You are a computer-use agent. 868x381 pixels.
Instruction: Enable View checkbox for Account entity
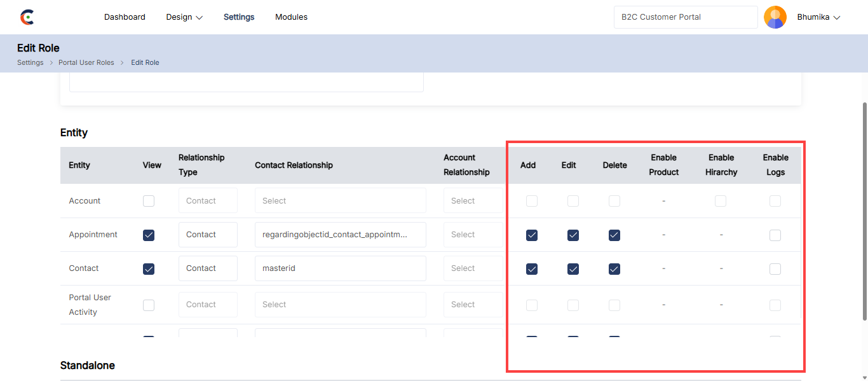tap(149, 201)
